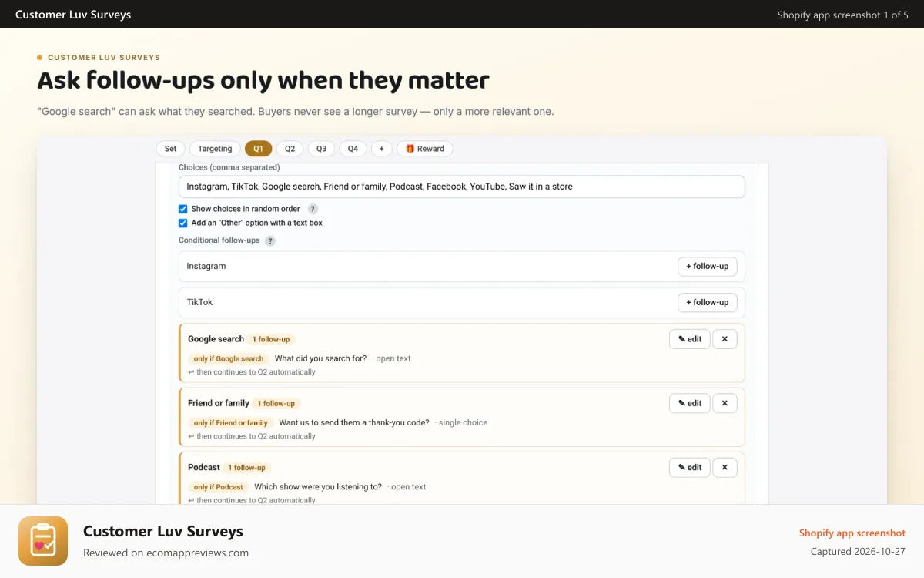The image size is (924, 578).
Task: Delete the Friend or family follow-up
Action: pyautogui.click(x=725, y=403)
